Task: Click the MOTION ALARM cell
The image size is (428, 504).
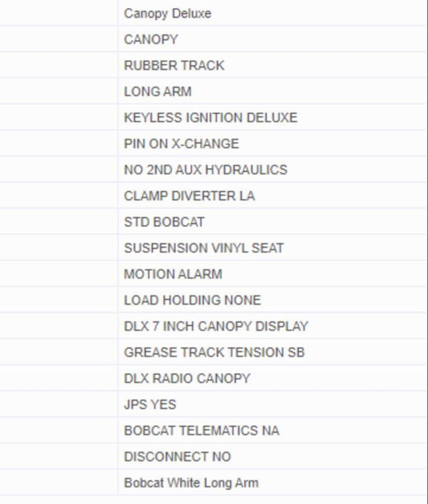Action: pyautogui.click(x=173, y=274)
